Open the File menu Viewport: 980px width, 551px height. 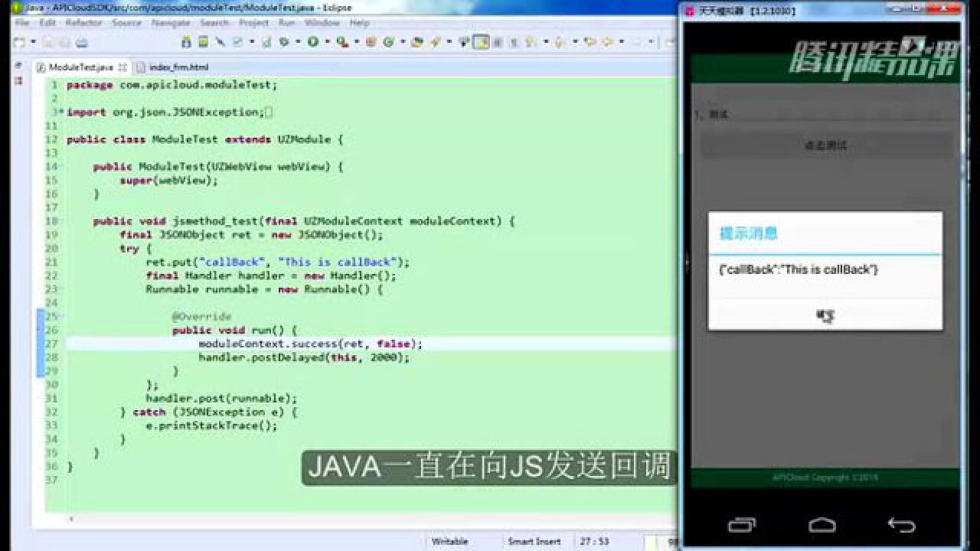(22, 23)
